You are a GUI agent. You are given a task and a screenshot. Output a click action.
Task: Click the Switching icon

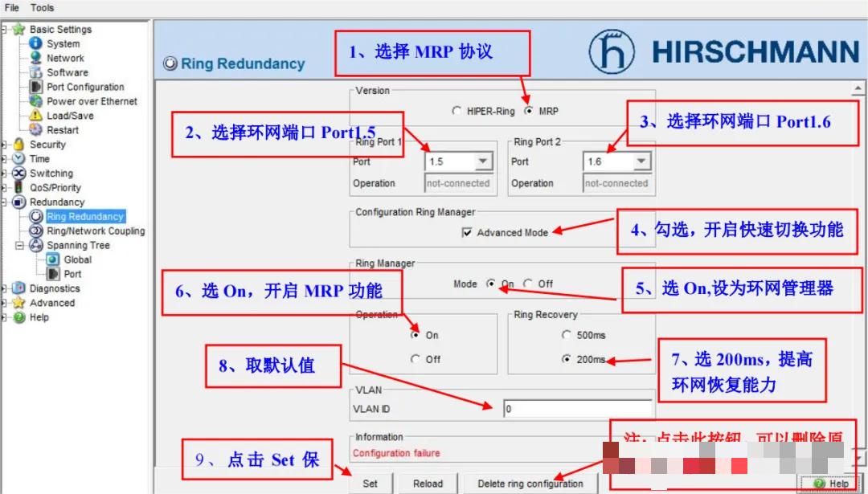[x=18, y=173]
